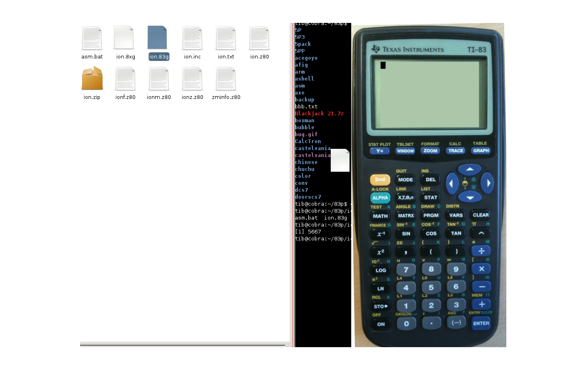Click the CLEAR key
588x368 pixels.
click(481, 215)
